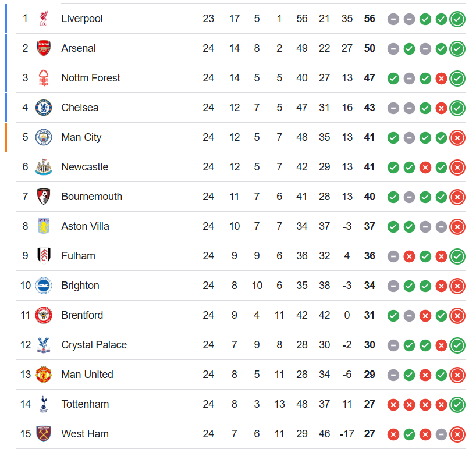Select the Man United team name
This screenshot has width=476, height=449.
click(x=87, y=375)
